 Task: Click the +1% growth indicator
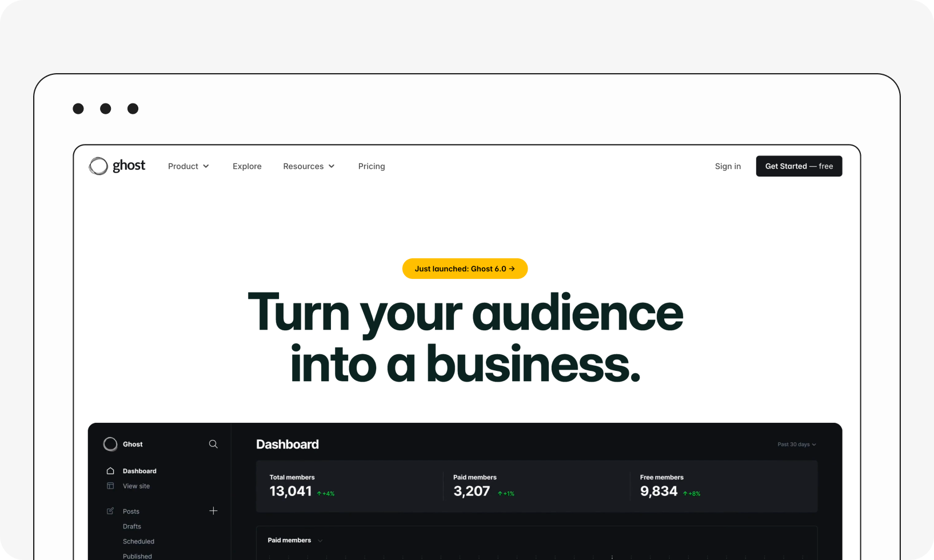click(x=506, y=494)
